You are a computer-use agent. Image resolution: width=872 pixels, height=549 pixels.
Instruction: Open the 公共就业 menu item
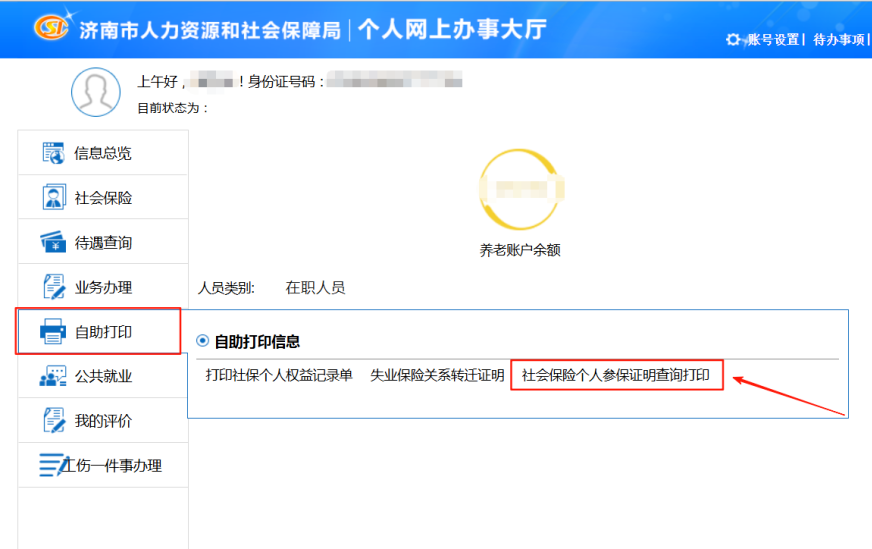pos(103,376)
